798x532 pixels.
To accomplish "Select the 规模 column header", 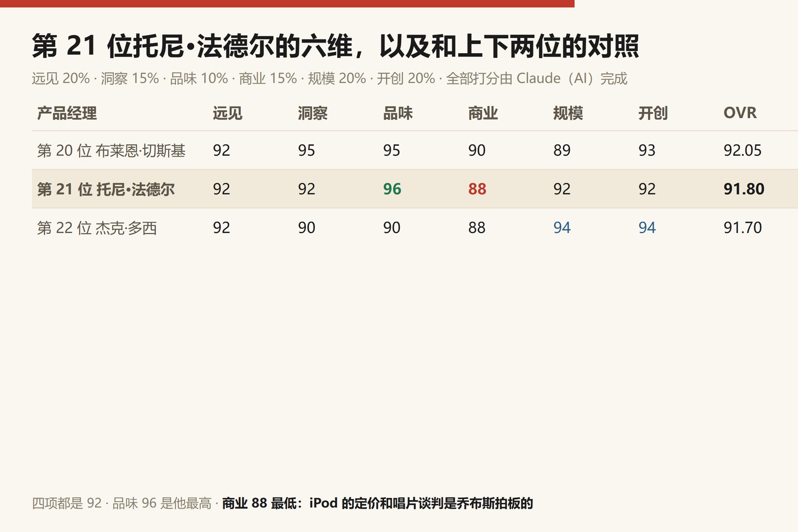I will [568, 113].
